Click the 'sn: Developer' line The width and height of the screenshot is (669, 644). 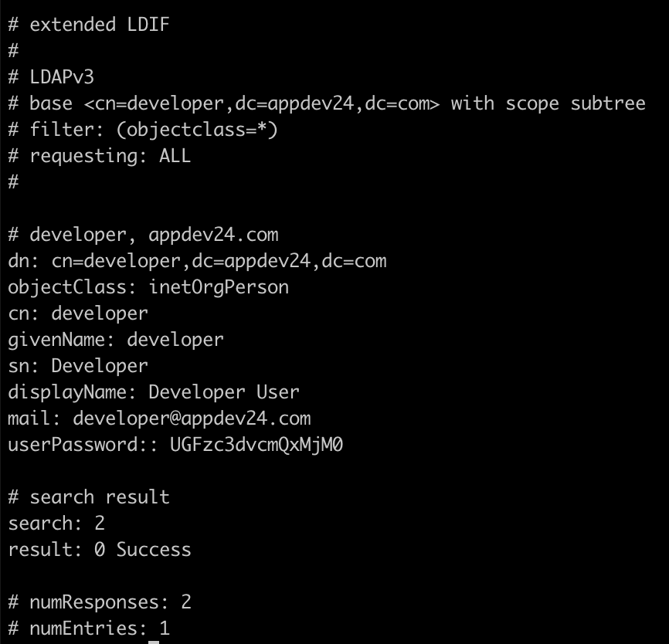78,366
